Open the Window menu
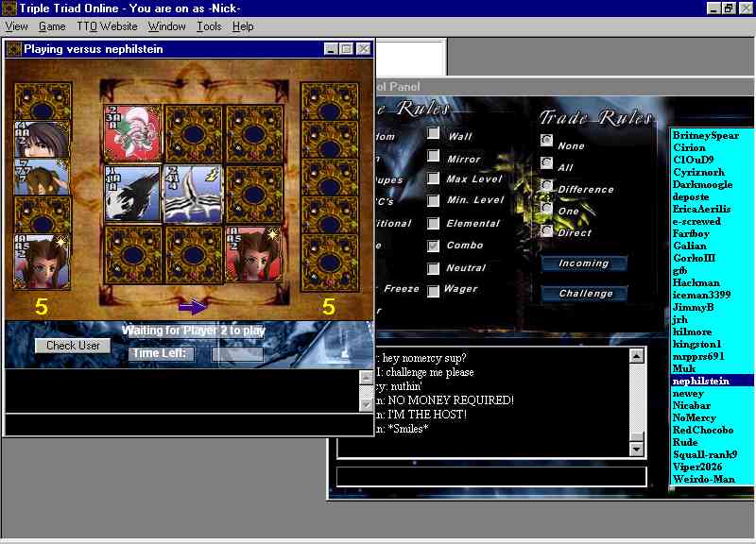This screenshot has width=756, height=544. (166, 26)
